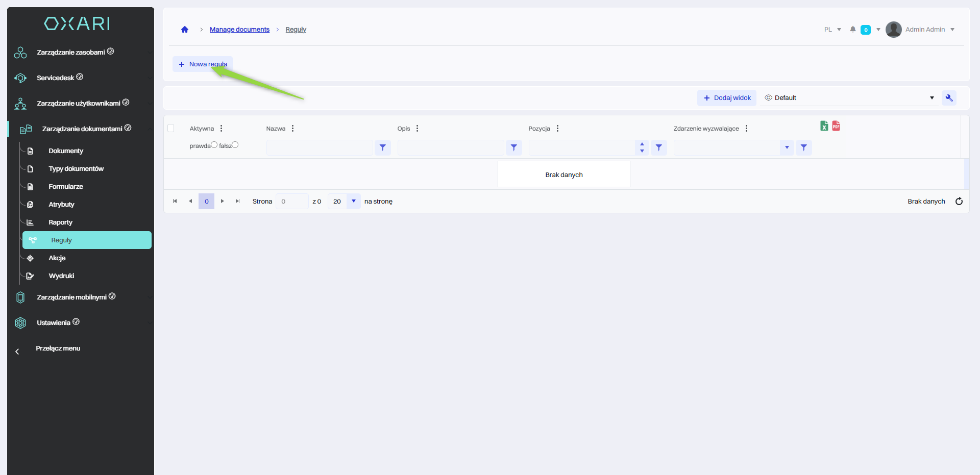Open Aktywna column options menu
The image size is (980, 475).
pyautogui.click(x=221, y=129)
